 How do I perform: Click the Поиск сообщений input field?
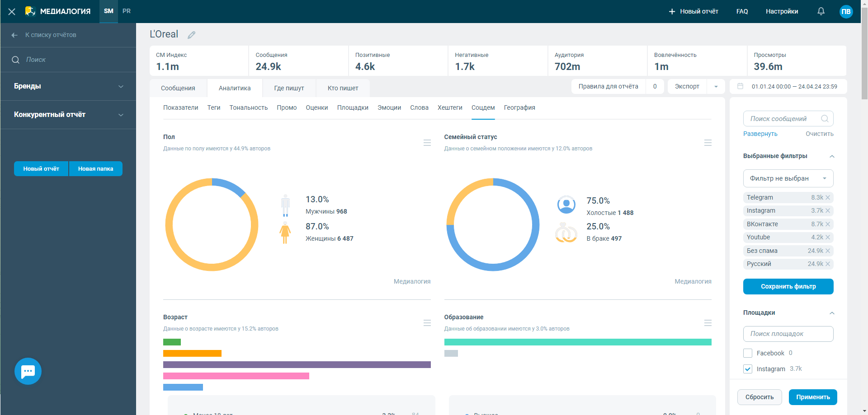(x=782, y=119)
